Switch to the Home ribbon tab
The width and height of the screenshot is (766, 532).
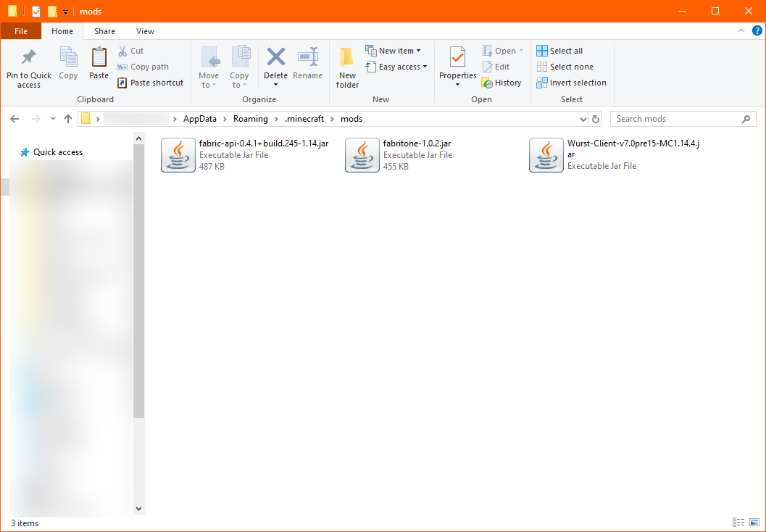coord(62,31)
